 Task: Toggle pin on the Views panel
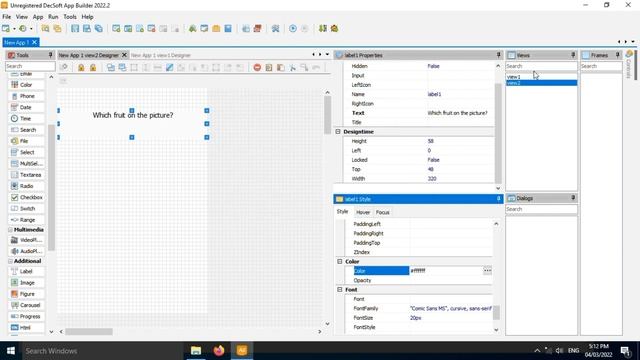pos(573,55)
